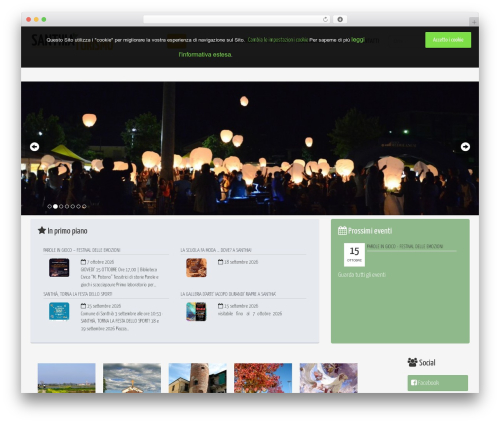The image size is (500, 423).
Task: Click the calendar icon beside 15 settembre date
Action: 221,306
